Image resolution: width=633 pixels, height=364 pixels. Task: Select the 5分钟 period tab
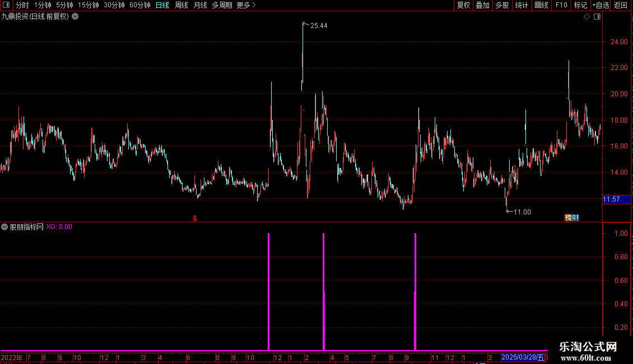64,5
